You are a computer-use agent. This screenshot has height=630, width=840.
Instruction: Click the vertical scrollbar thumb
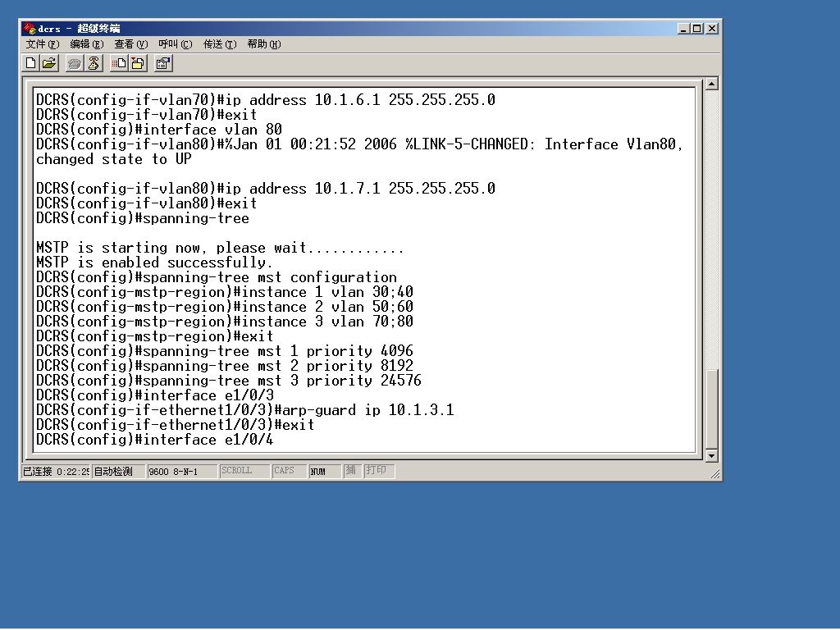(x=711, y=409)
